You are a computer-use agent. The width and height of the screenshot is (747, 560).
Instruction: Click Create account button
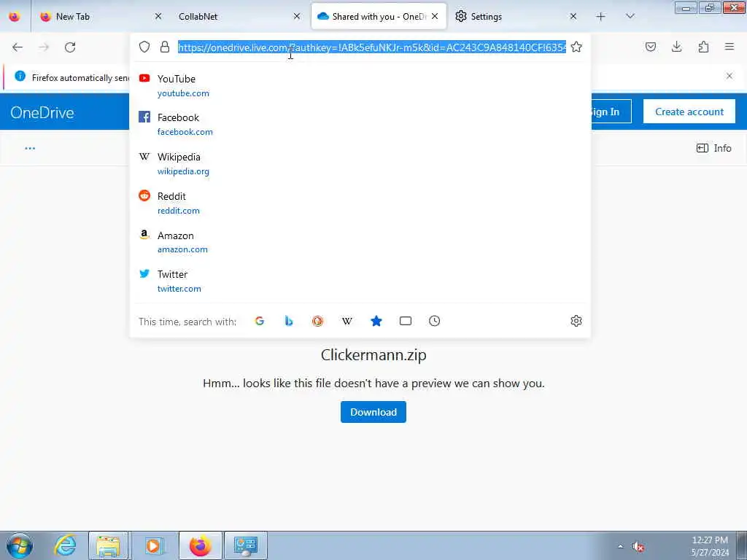pyautogui.click(x=689, y=112)
